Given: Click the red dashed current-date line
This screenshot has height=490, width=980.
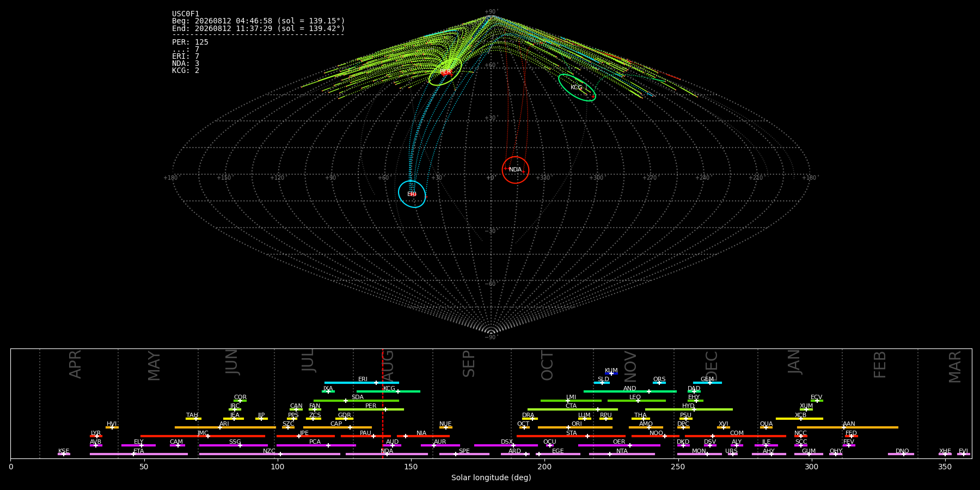Looking at the screenshot, I should click(382, 403).
